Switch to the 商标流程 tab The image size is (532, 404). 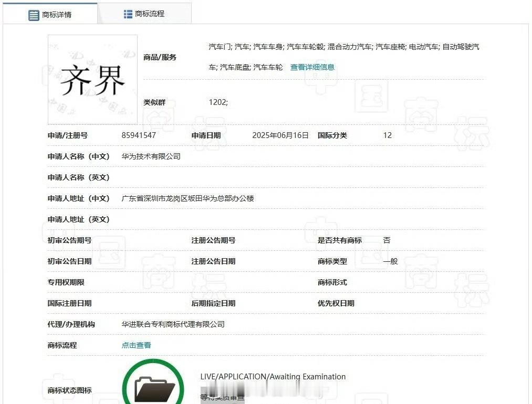pyautogui.click(x=146, y=13)
